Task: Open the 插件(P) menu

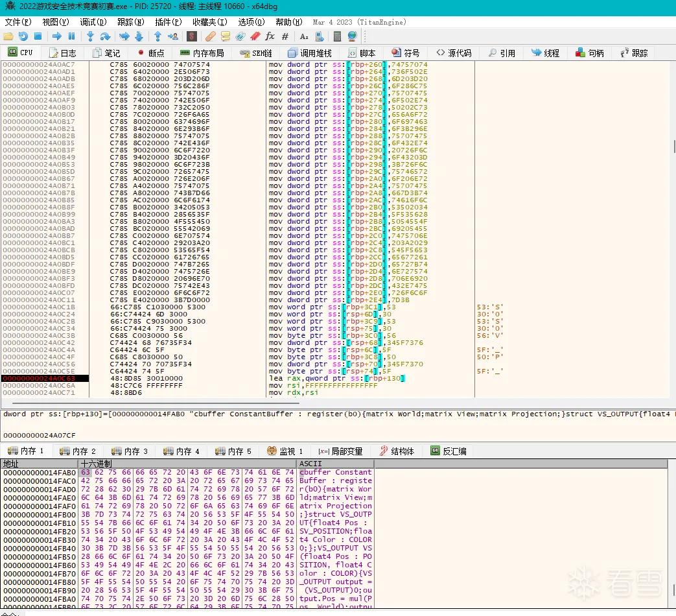Action: (168, 22)
